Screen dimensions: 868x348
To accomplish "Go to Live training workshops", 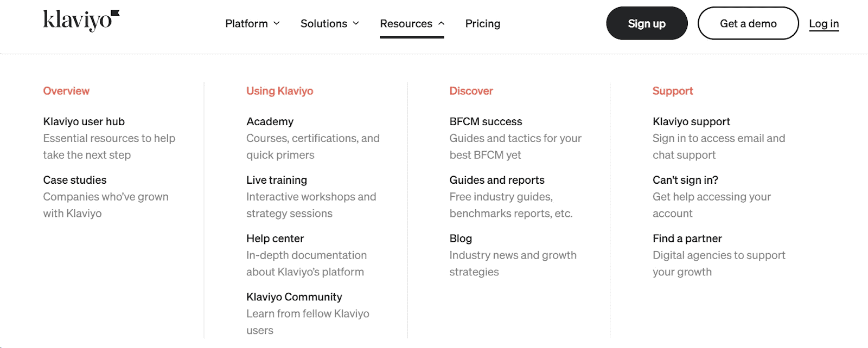I will tap(276, 179).
